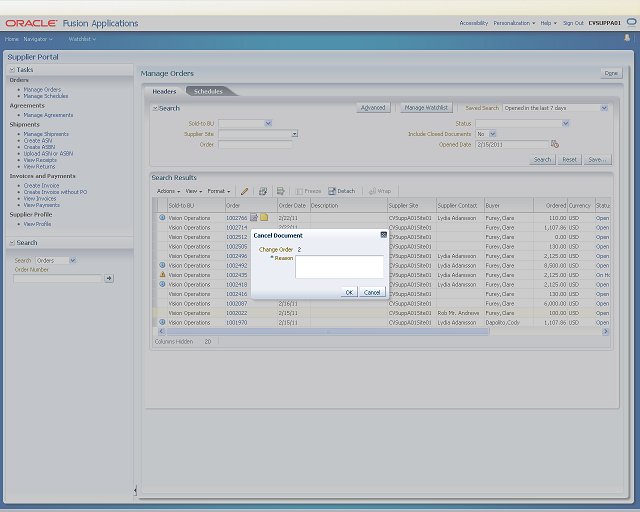
Task: Click the left scroll arrow of the table scrollbar
Action: 161,332
